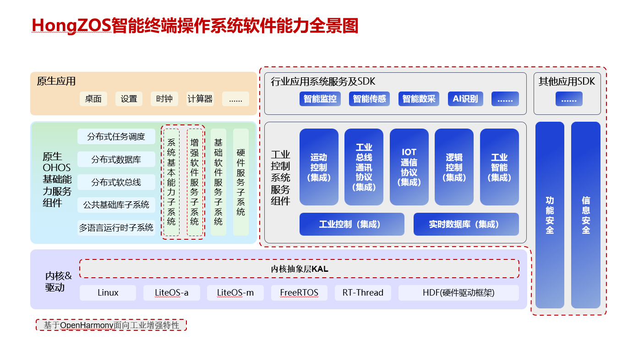
Task: Click the 内核&驱动 label
Action: pos(58,281)
